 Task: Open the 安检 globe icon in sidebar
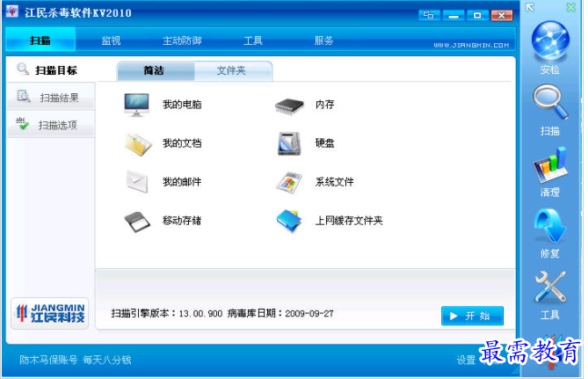point(550,41)
